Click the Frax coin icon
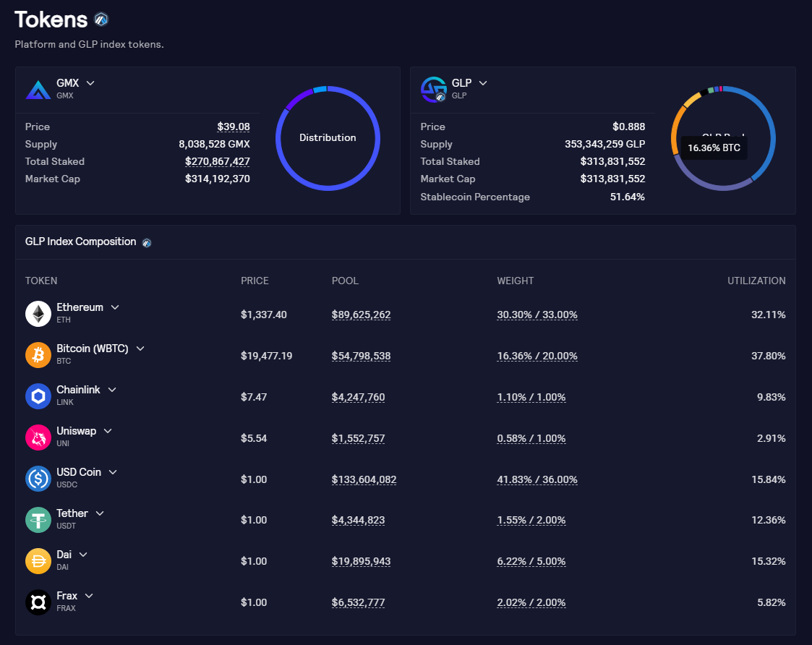The width and height of the screenshot is (812, 645). (38, 602)
